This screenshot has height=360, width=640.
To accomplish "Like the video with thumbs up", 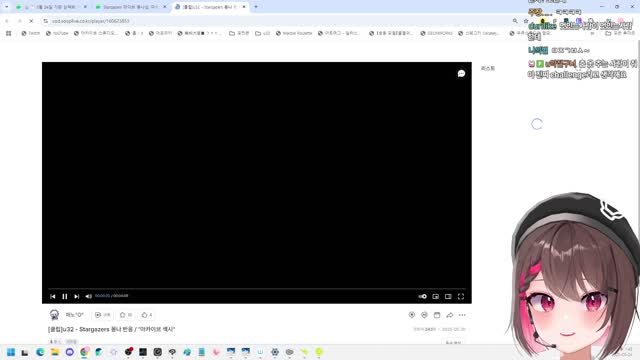I will pyautogui.click(x=147, y=315).
